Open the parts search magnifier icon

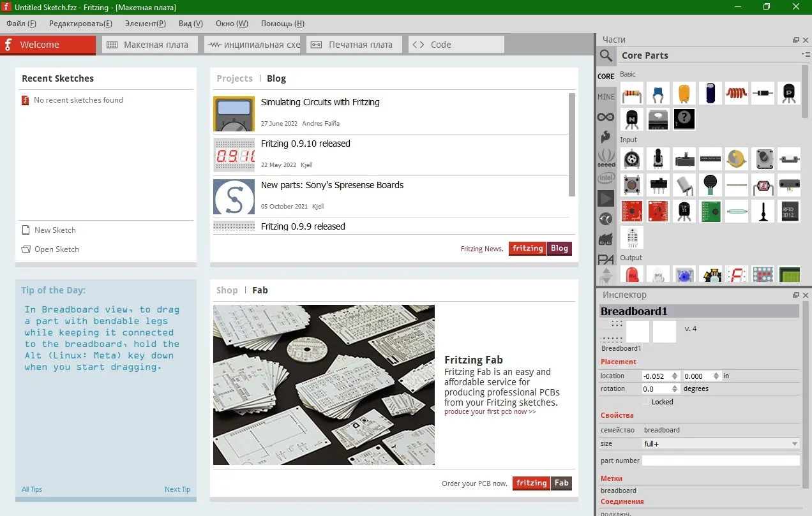coord(606,55)
